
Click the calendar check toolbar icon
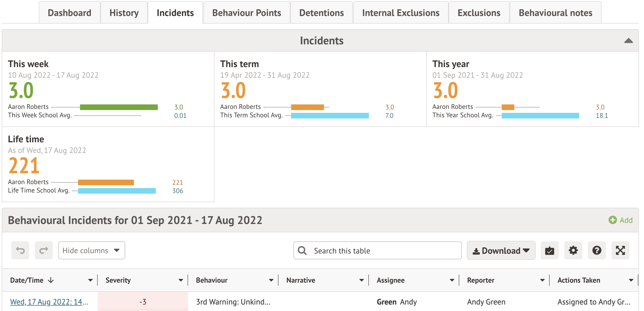pos(549,250)
